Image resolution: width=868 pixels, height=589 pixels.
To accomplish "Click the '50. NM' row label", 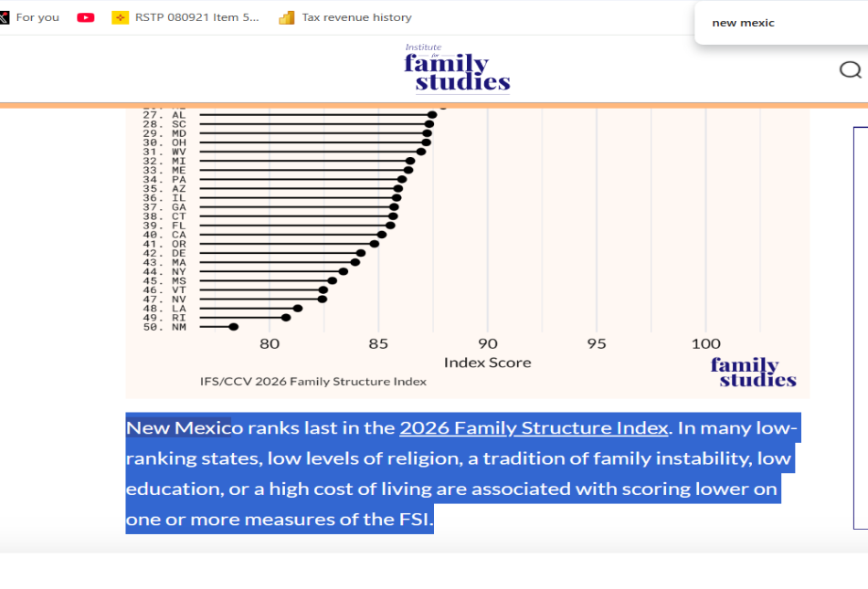I will pos(164,327).
